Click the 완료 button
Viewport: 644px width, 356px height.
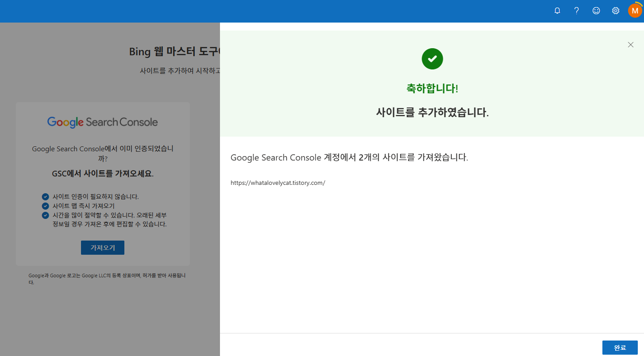[x=620, y=348]
